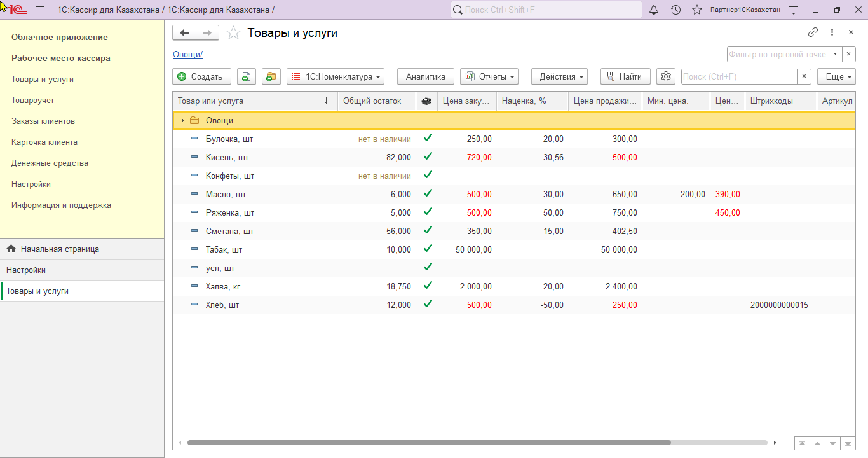Open the Отчеты dropdown menu
The image size is (868, 458).
pyautogui.click(x=489, y=76)
